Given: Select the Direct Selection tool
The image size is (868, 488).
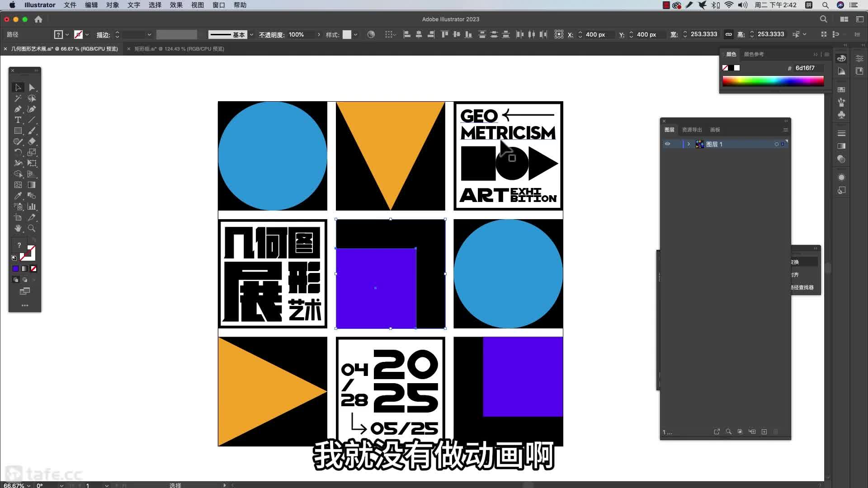Looking at the screenshot, I should click(32, 87).
